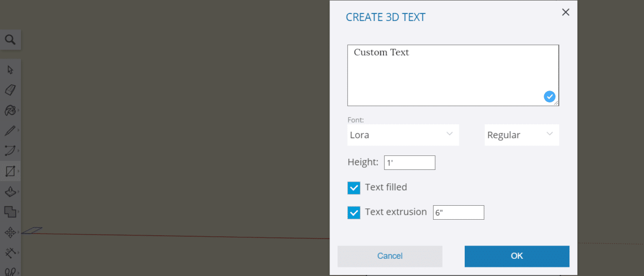Screen dimensions: 644x276
Task: Pick the Arc drawing tool
Action: [x=10, y=151]
